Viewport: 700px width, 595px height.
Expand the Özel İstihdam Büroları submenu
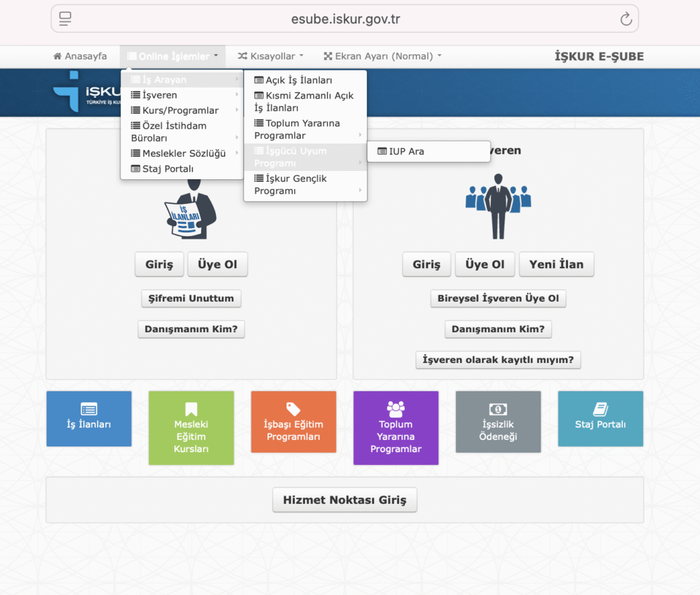click(182, 132)
